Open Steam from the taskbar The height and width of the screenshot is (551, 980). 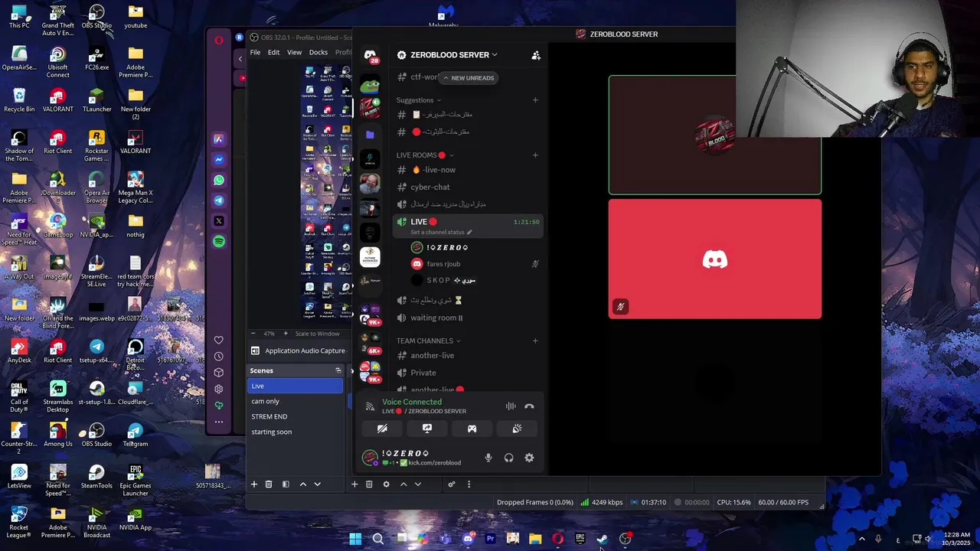(603, 539)
